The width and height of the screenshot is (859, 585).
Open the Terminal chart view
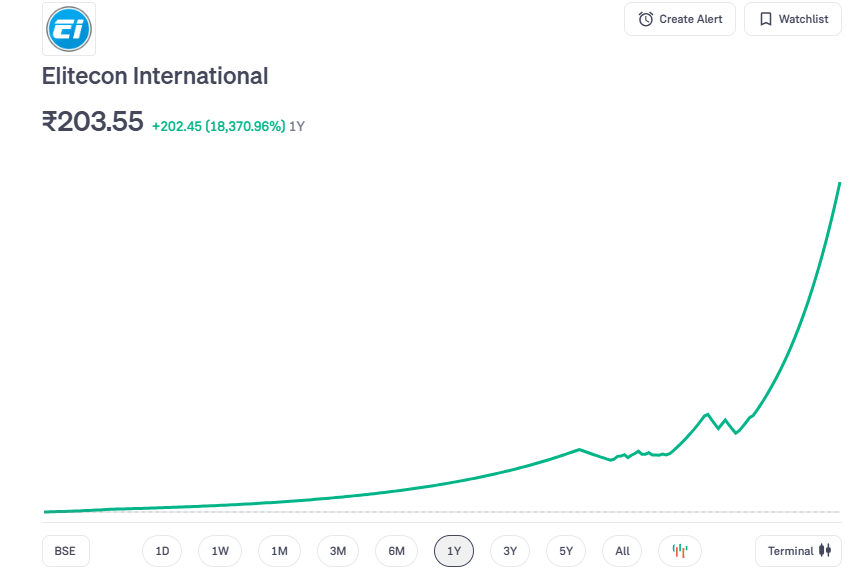point(798,551)
